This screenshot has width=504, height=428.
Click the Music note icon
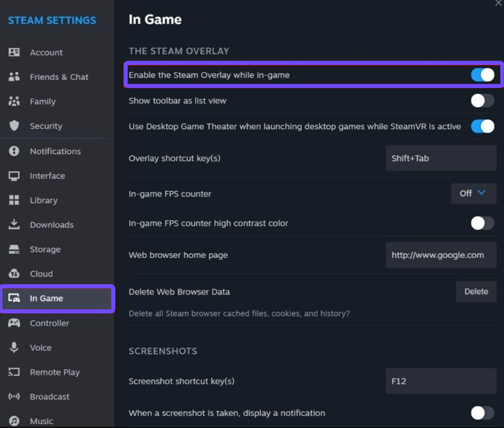14,421
